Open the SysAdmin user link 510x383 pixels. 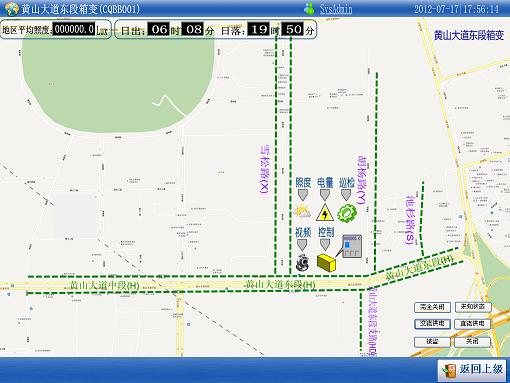tap(336, 9)
